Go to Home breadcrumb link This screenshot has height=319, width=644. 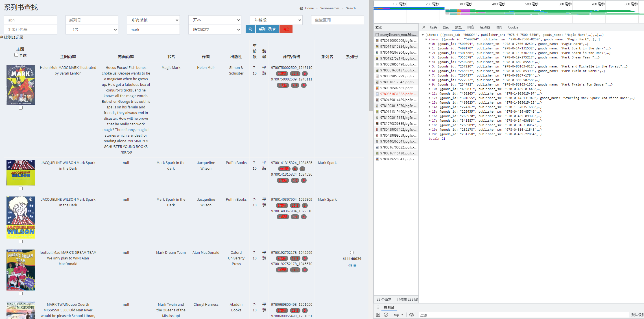[x=309, y=8]
